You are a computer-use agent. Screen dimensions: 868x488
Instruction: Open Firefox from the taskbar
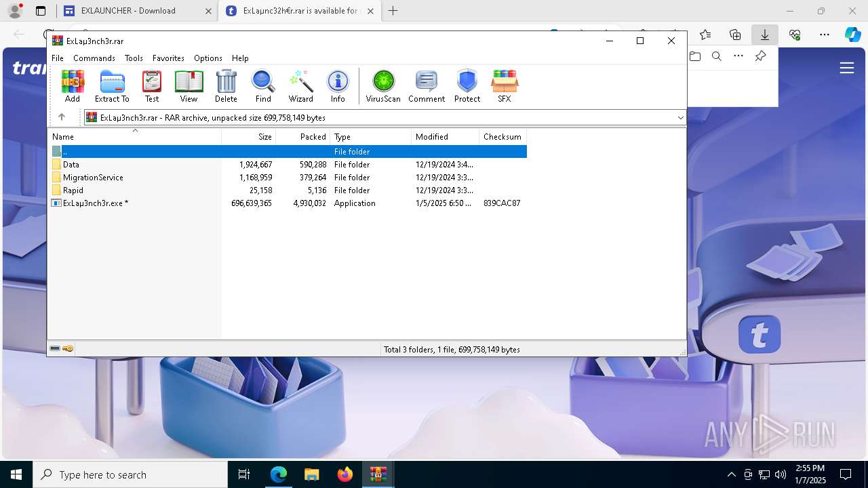click(x=345, y=474)
